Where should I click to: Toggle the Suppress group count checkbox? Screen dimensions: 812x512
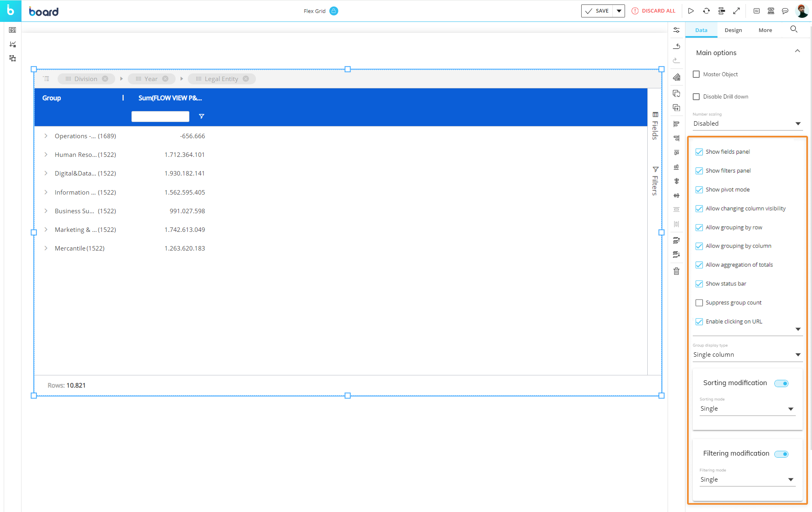click(x=699, y=302)
